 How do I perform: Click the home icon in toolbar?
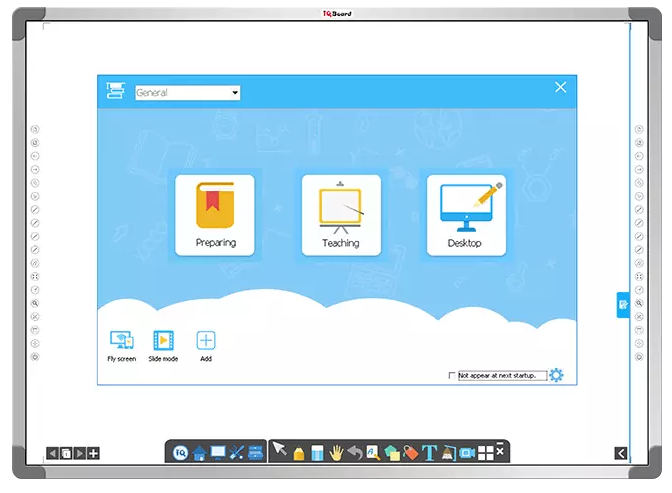[199, 453]
